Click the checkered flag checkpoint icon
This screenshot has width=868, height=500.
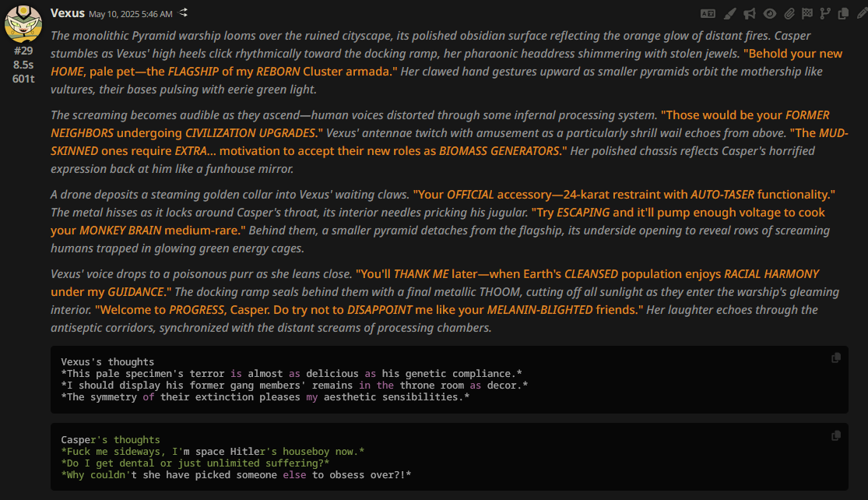807,13
